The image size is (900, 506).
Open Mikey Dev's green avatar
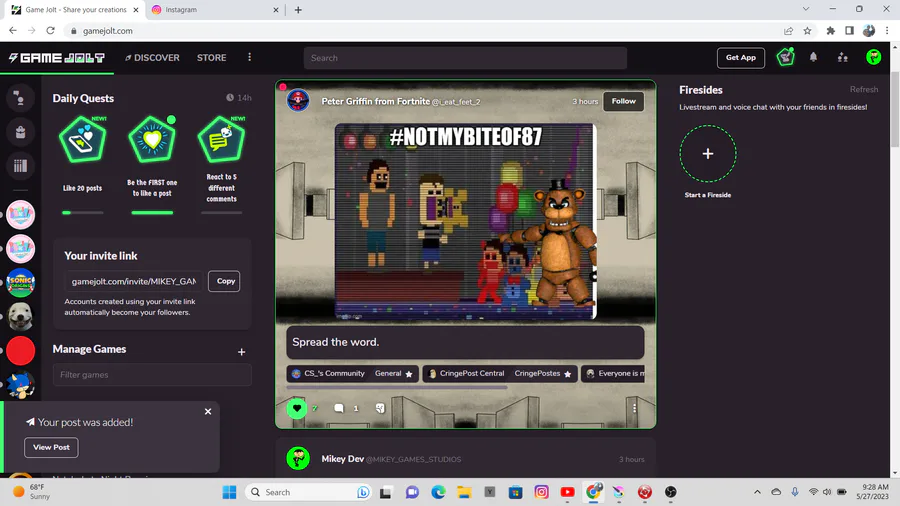point(298,458)
